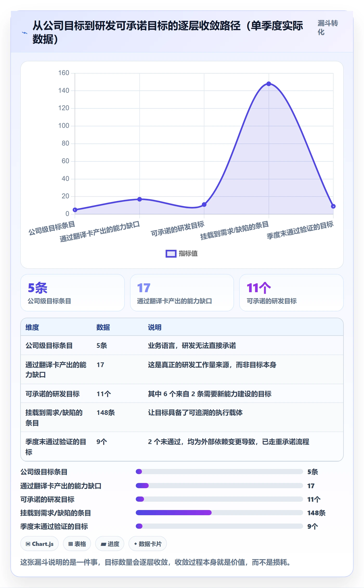
Task: Click the 进度 tag
Action: coord(110,544)
